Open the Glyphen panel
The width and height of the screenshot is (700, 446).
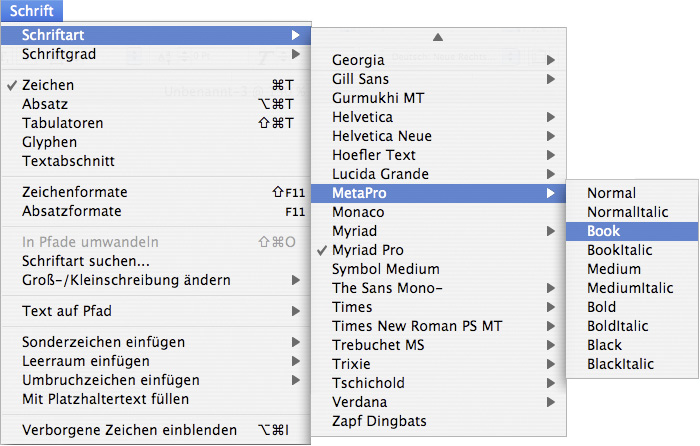156,142
